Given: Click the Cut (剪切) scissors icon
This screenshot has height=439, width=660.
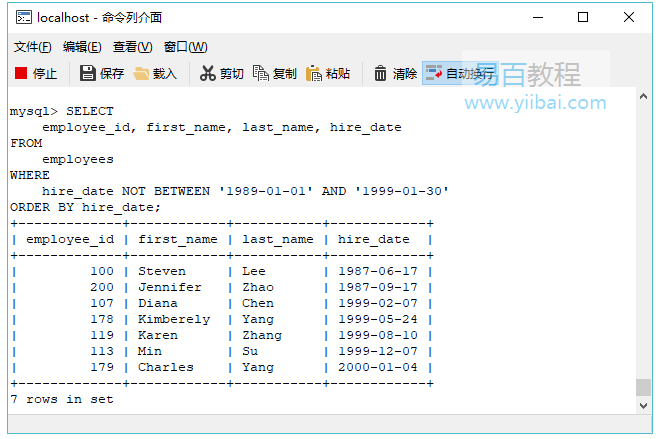Looking at the screenshot, I should click(x=208, y=73).
